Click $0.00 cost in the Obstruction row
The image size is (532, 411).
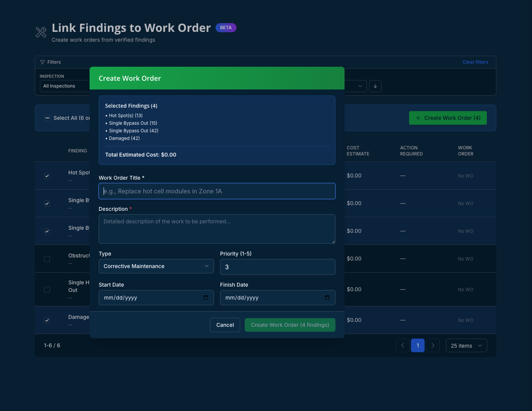(x=354, y=259)
